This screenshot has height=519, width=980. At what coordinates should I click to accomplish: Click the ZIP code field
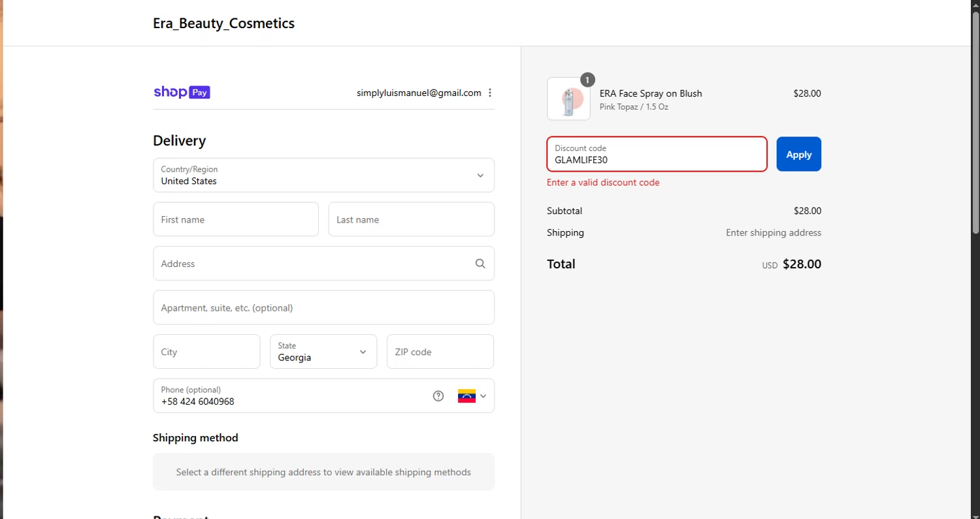[x=440, y=352]
